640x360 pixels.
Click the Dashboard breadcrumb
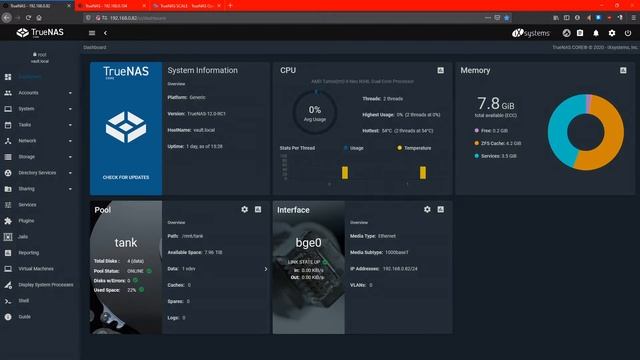pos(95,47)
